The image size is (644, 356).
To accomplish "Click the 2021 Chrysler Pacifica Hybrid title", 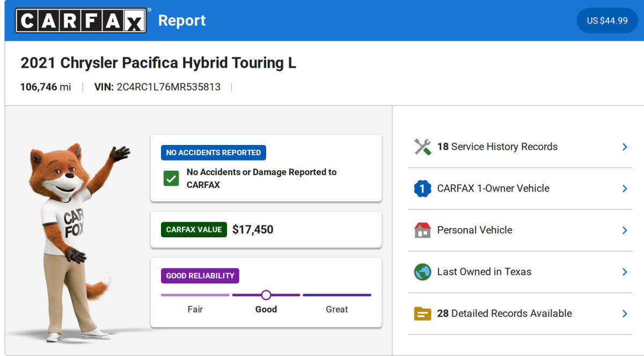I will [158, 63].
